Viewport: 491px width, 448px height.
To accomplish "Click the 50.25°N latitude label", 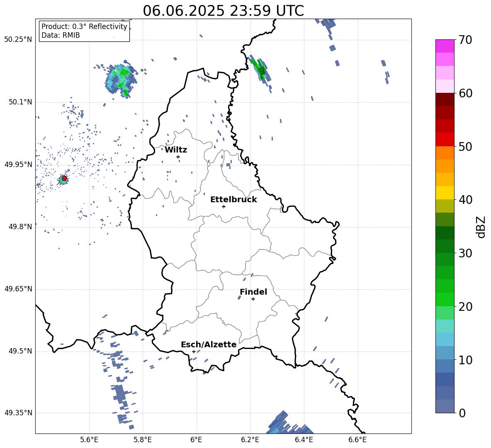I will 18,40.
